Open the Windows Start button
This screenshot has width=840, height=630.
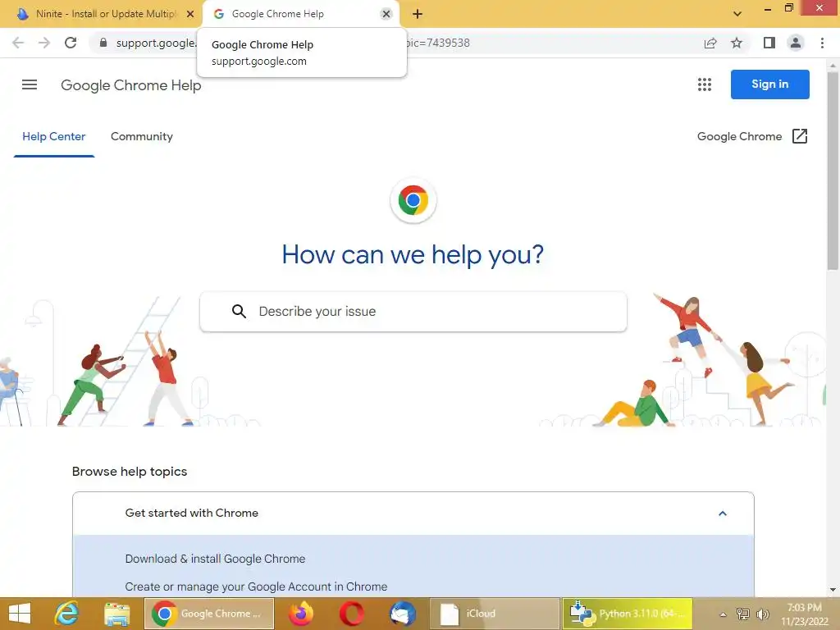pos(20,614)
